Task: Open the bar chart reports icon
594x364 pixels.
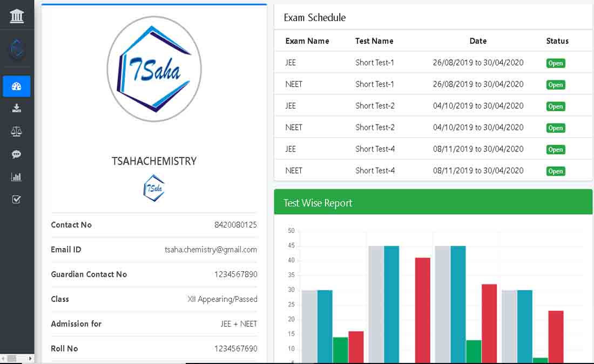Action: pyautogui.click(x=17, y=177)
